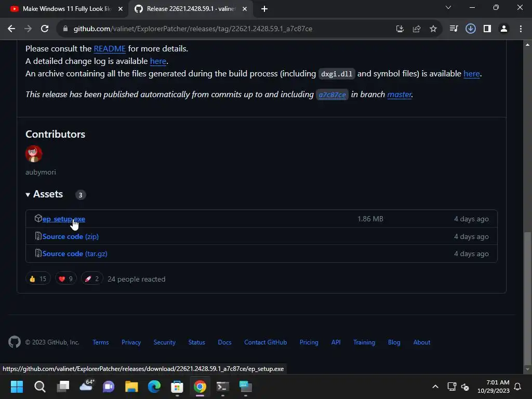Open the build archive 'here' link
Image resolution: width=532 pixels, height=399 pixels.
[x=472, y=74]
